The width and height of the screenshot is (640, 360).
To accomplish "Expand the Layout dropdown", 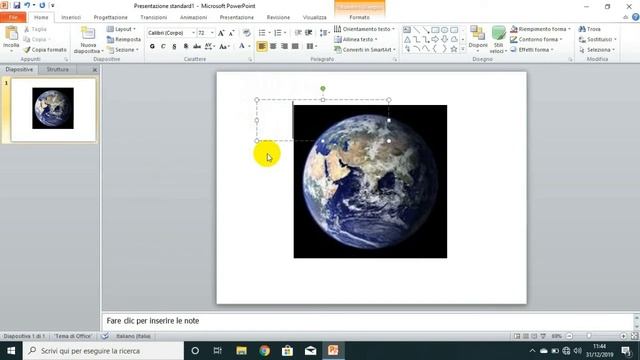I will coord(121,29).
